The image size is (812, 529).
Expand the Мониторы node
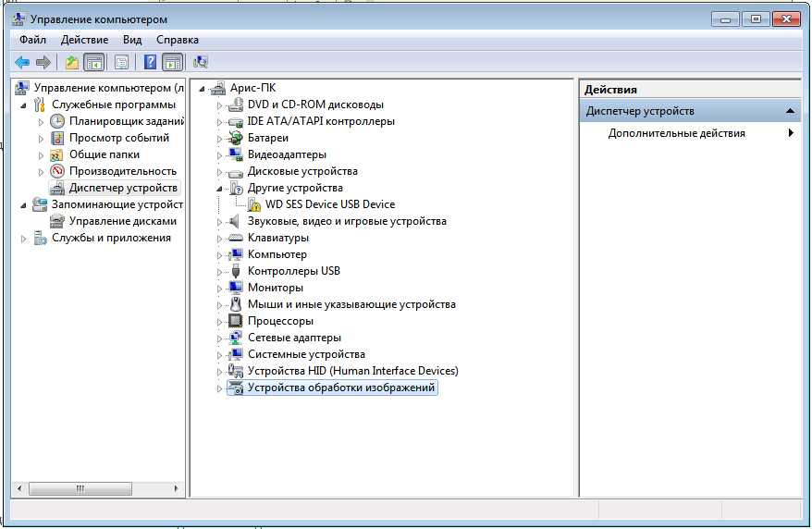tap(219, 289)
